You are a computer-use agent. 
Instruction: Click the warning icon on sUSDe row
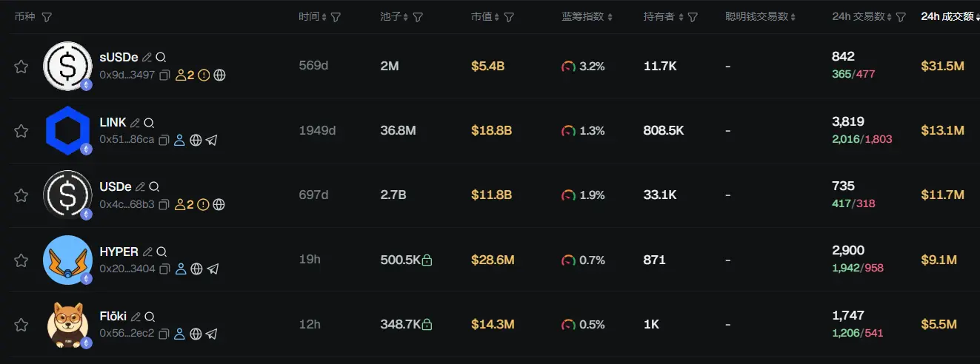click(x=204, y=75)
